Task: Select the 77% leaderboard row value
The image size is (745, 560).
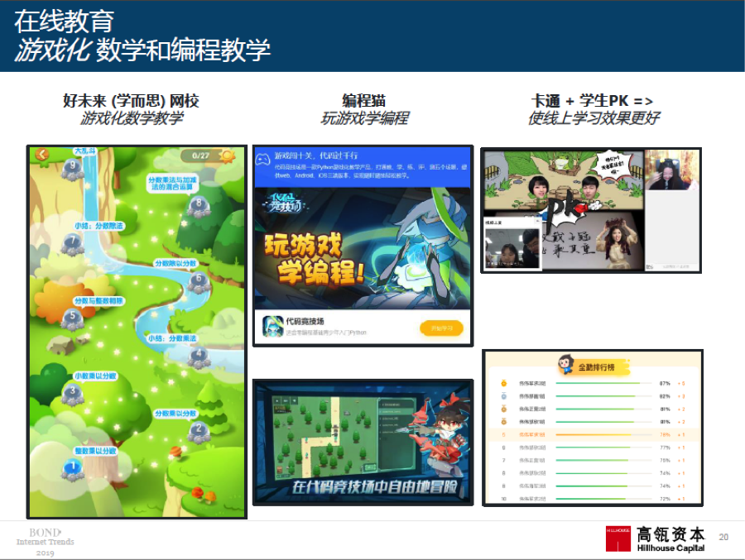Action: pyautogui.click(x=665, y=448)
